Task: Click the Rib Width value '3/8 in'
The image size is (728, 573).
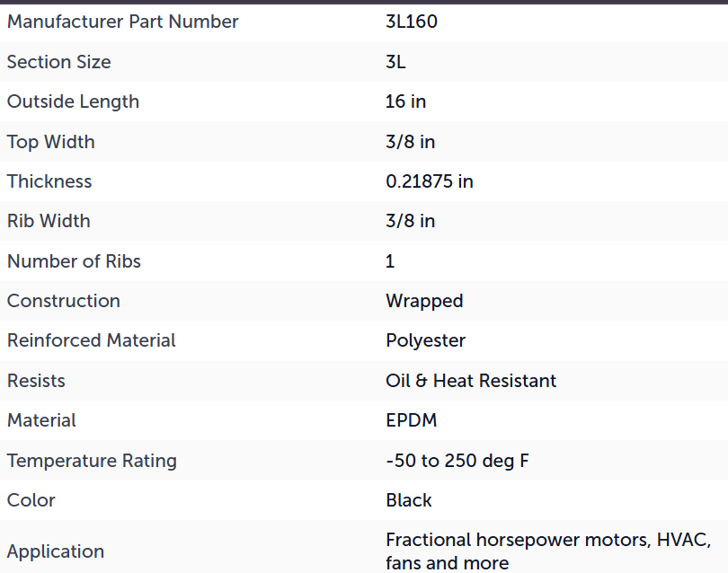Action: (x=411, y=221)
